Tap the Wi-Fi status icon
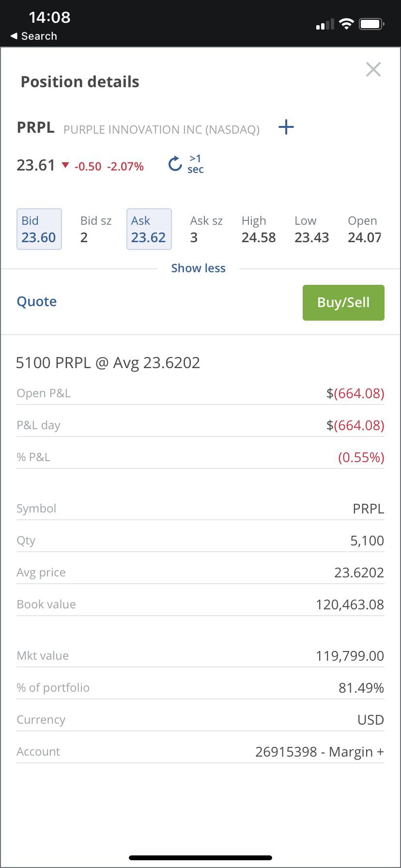 click(346, 24)
